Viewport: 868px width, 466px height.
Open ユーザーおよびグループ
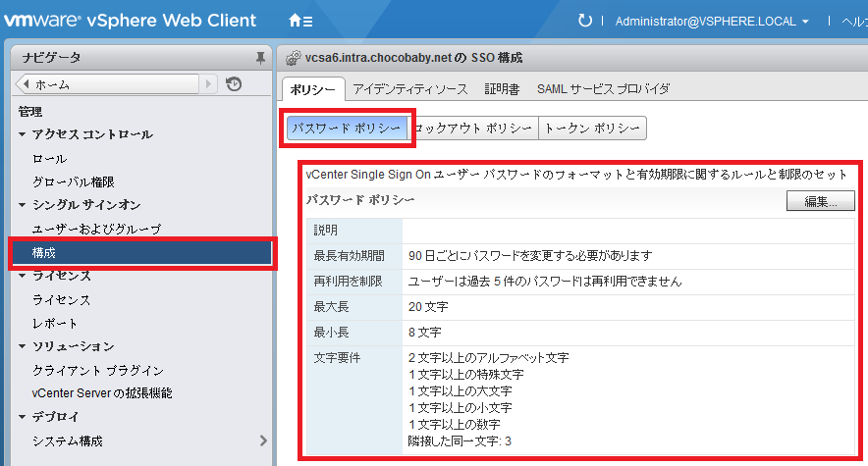click(96, 229)
